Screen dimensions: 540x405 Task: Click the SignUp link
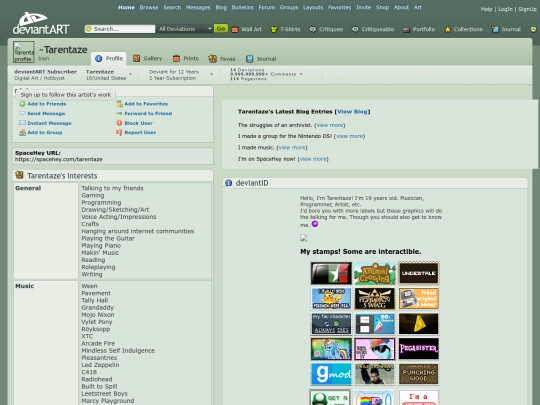pyautogui.click(x=527, y=9)
